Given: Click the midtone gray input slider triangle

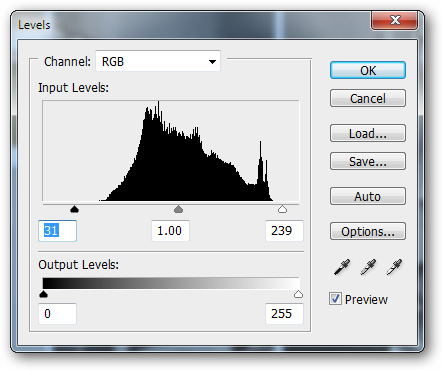Looking at the screenshot, I should coord(179,209).
